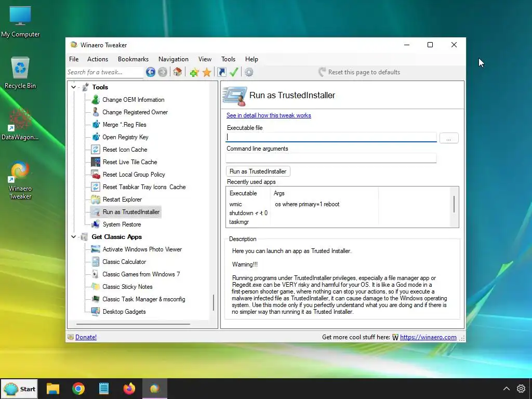Click the Classic Calculator icon
Screen dimensions: 532x399
[96, 262]
